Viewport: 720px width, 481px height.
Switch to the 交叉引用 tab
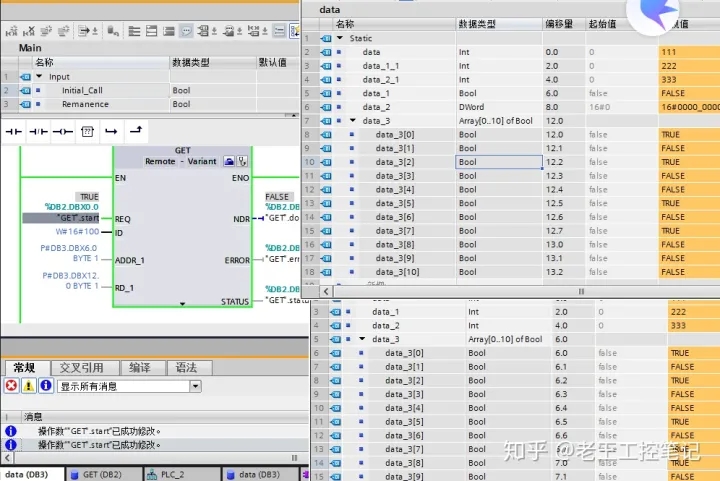pyautogui.click(x=81, y=367)
